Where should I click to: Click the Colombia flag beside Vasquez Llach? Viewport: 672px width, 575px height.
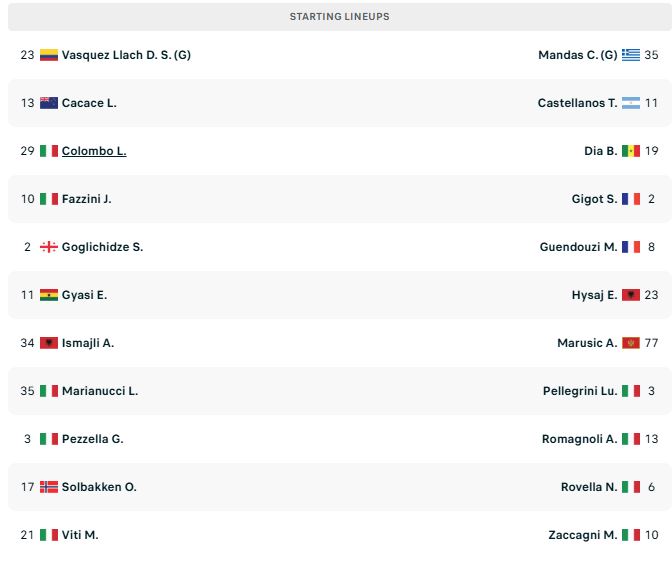(49, 55)
